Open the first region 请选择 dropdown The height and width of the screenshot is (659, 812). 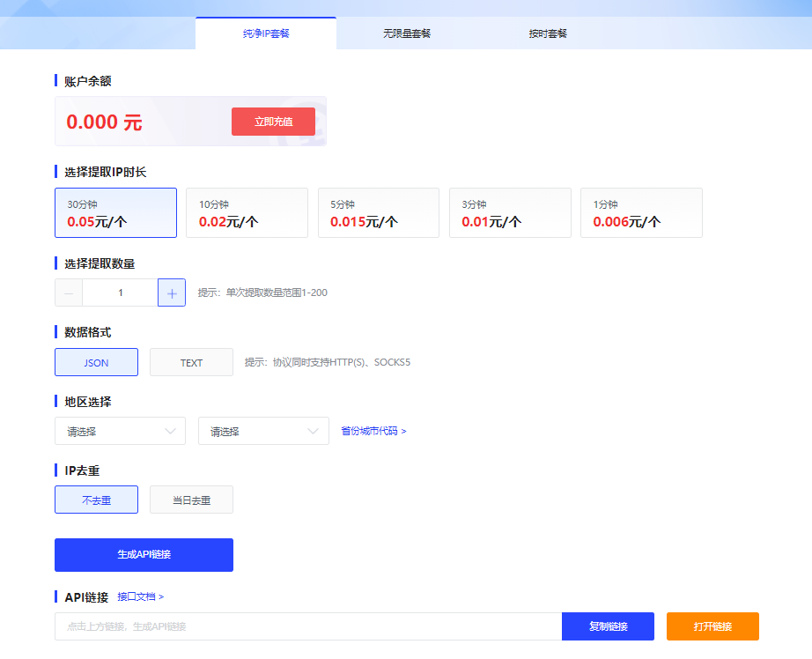click(x=120, y=431)
